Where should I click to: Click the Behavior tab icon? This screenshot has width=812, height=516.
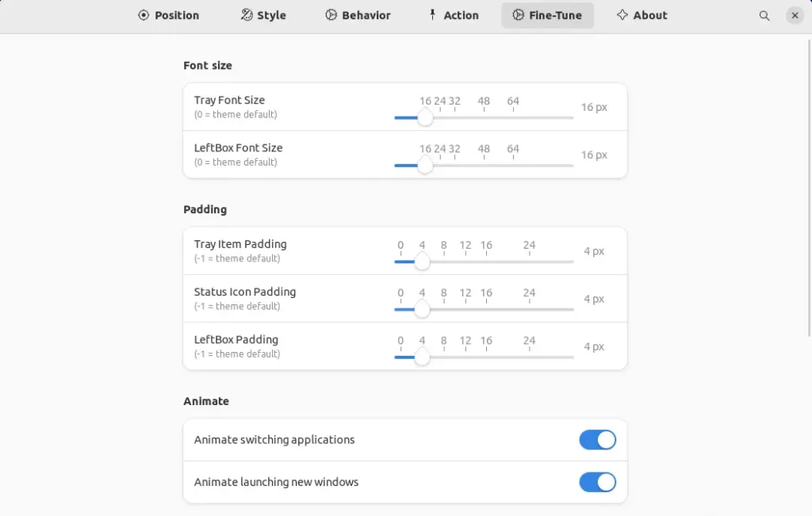point(331,15)
